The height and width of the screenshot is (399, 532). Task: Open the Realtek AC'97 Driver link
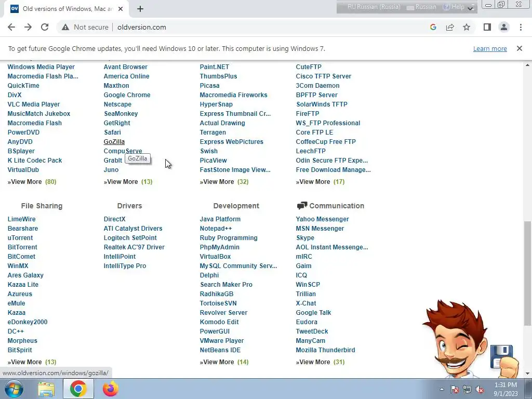tap(134, 247)
